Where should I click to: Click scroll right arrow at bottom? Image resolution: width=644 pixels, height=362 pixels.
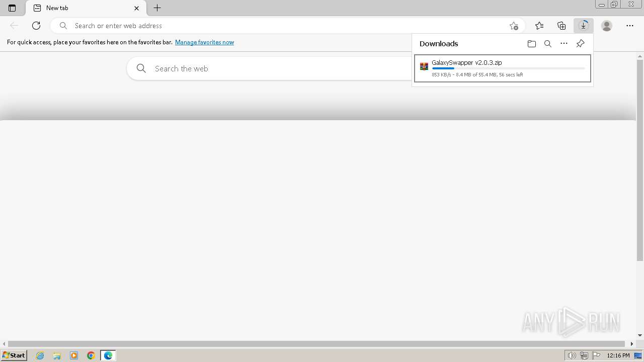[x=632, y=344]
